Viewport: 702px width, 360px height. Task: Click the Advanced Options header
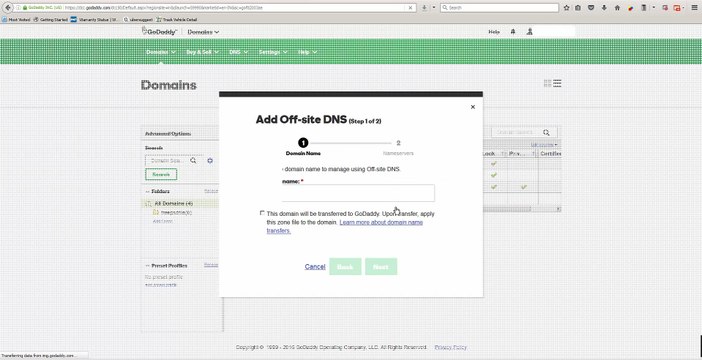(x=168, y=133)
